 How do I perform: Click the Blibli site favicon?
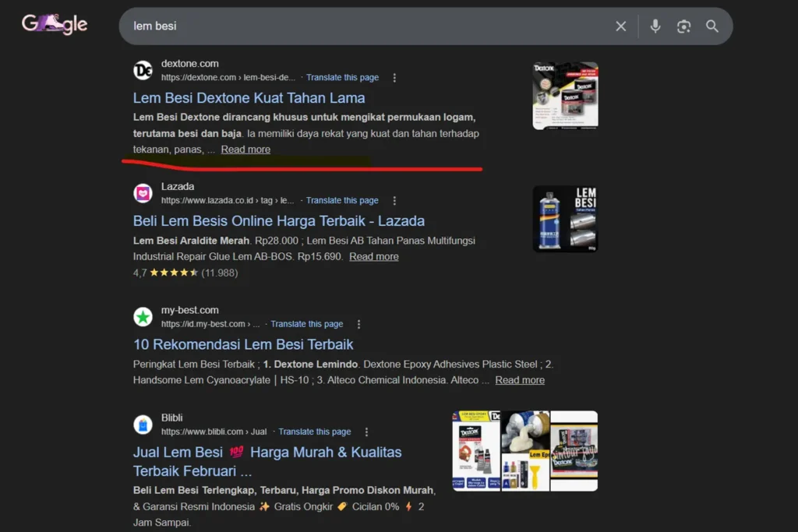[143, 425]
